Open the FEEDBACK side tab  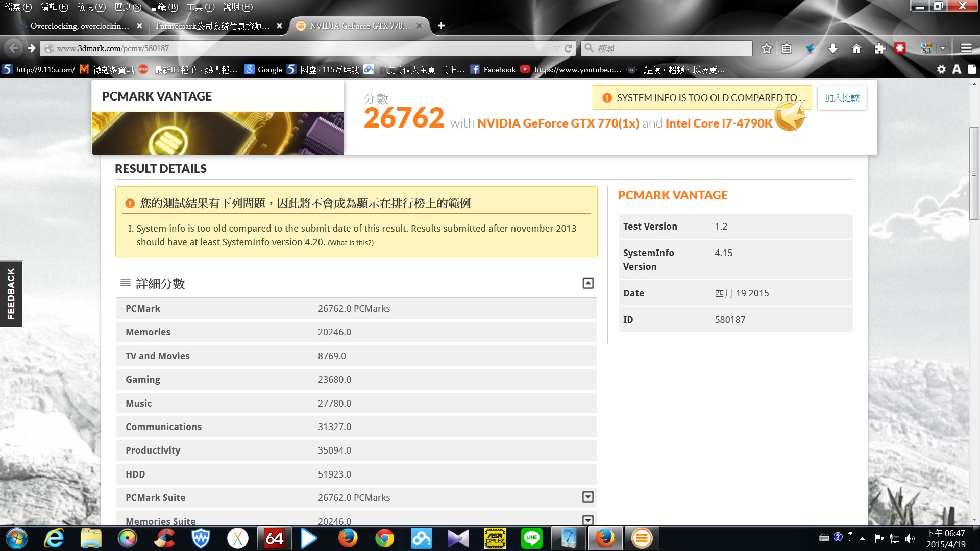coord(11,294)
